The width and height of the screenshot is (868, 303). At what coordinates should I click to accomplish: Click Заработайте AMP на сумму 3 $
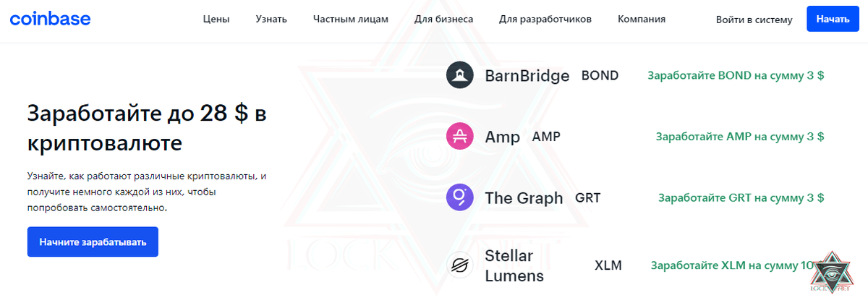coord(740,136)
